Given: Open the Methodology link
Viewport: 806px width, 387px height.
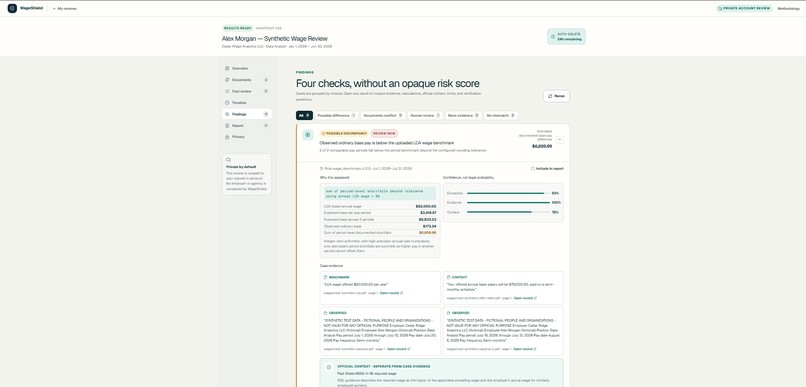Looking at the screenshot, I should coord(789,8).
